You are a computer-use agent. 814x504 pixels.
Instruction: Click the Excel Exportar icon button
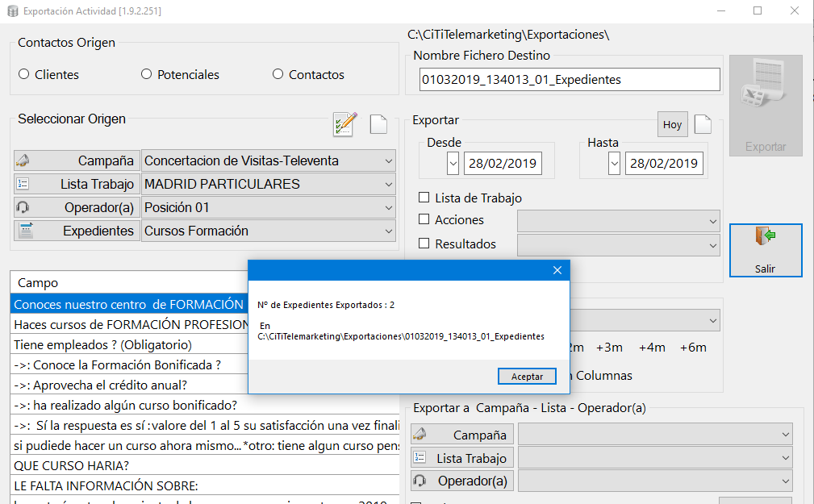pyautogui.click(x=766, y=106)
